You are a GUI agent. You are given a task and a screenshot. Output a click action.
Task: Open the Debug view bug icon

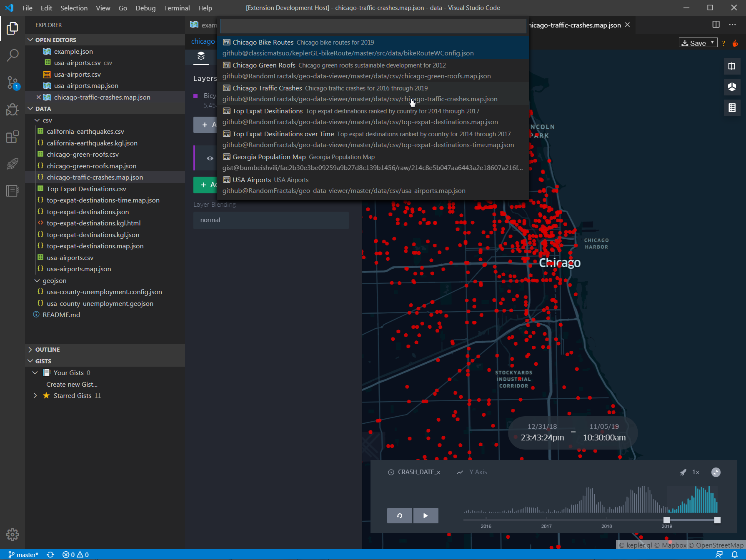[13, 110]
